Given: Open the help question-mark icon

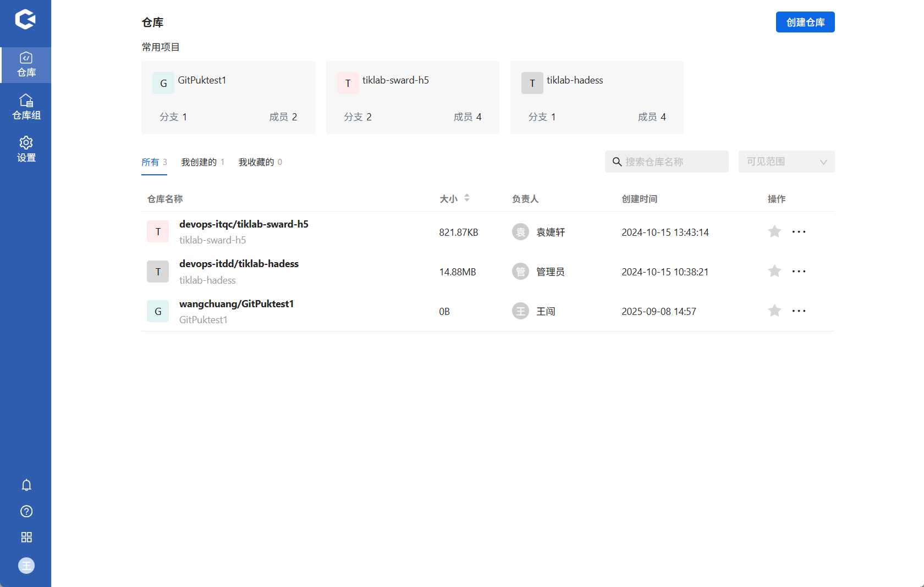Looking at the screenshot, I should 26,511.
